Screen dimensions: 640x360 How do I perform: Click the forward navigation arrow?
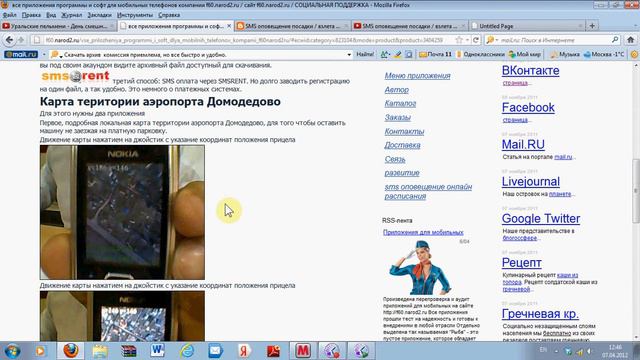[x=21, y=40]
